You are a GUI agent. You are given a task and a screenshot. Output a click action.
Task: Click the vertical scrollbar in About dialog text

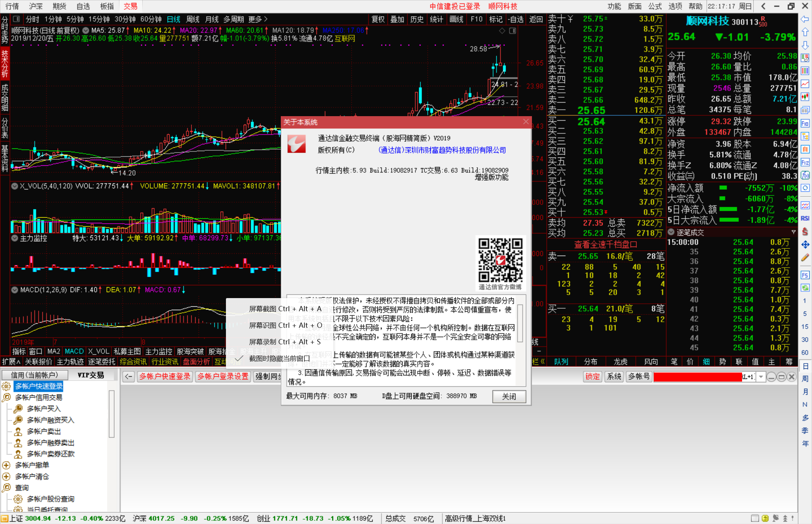(520, 323)
